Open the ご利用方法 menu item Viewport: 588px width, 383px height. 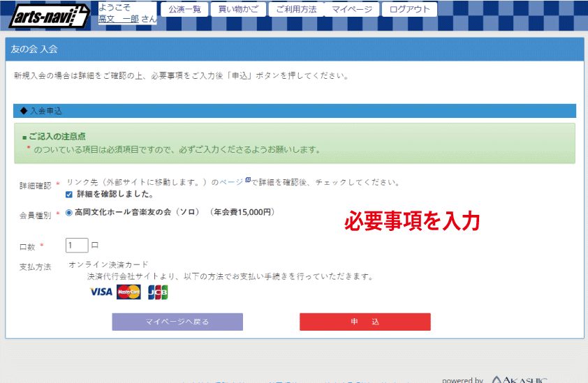(x=296, y=9)
